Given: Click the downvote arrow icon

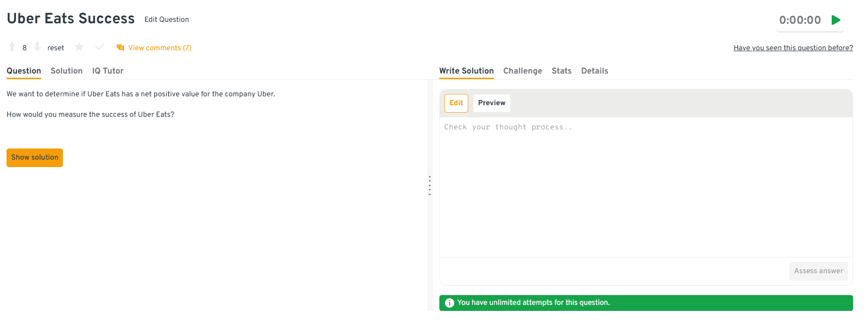Looking at the screenshot, I should tap(37, 47).
